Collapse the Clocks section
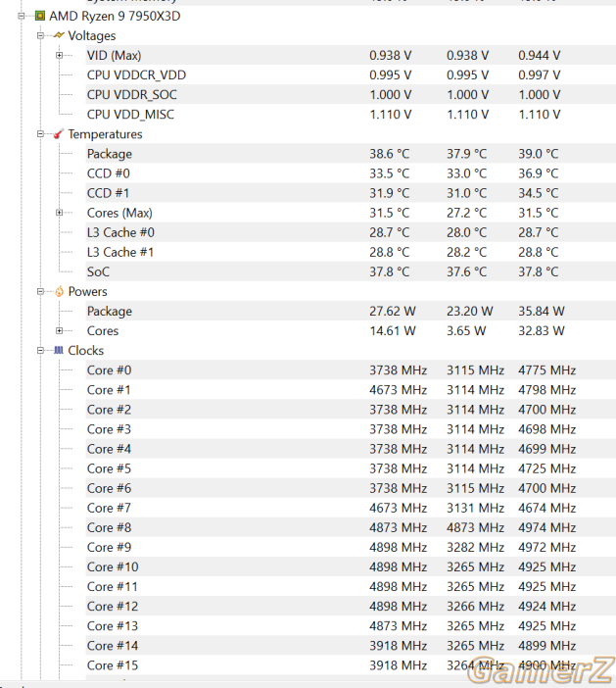Viewport: 616px width, 688px height. tap(40, 350)
